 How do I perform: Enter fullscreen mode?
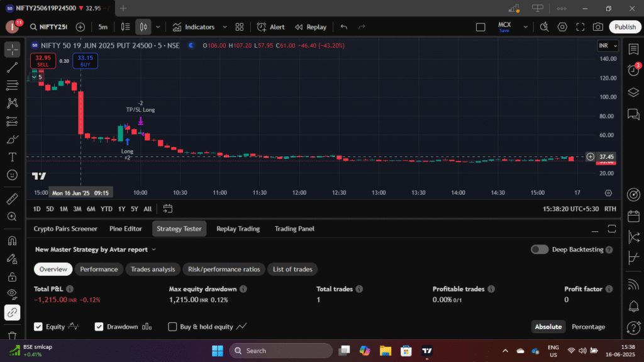[580, 27]
